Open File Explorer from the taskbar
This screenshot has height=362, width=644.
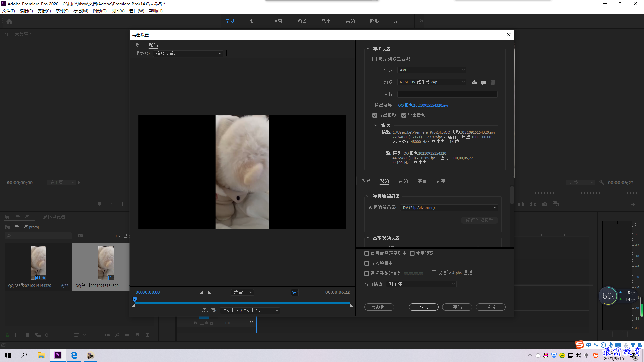[x=41, y=355]
